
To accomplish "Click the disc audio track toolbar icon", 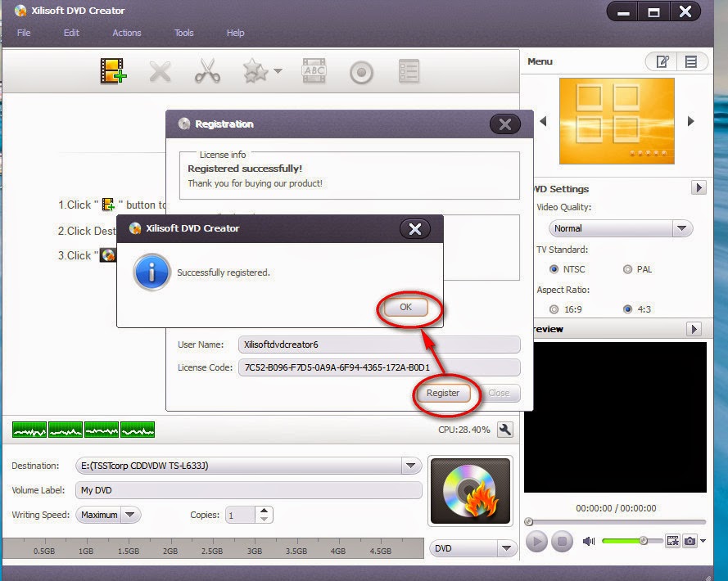I will [x=361, y=72].
